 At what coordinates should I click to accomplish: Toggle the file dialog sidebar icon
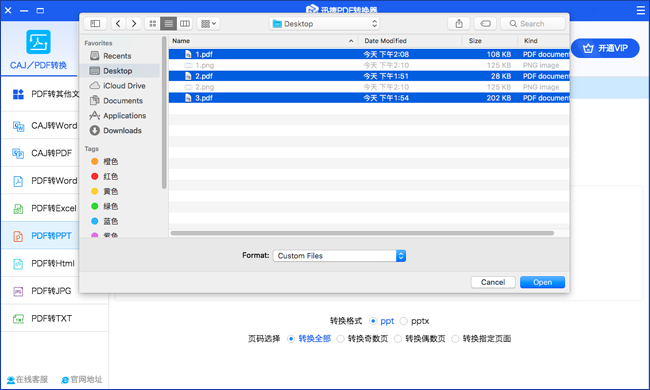click(95, 24)
